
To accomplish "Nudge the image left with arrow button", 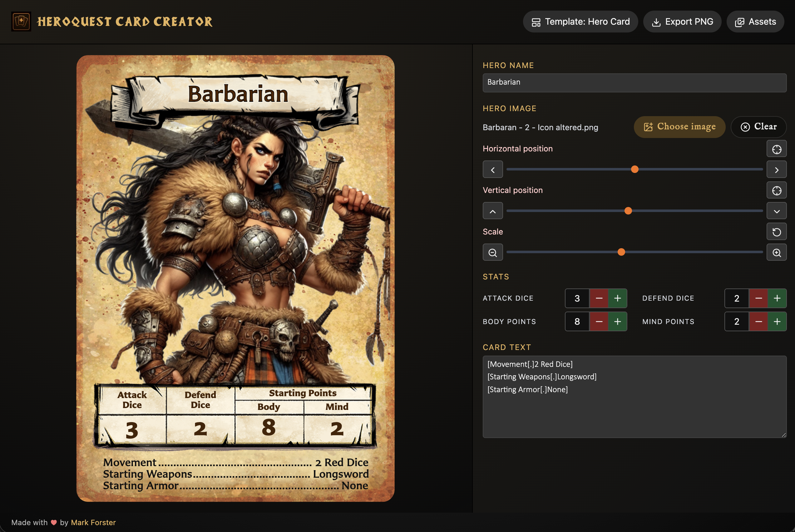I will pyautogui.click(x=493, y=170).
